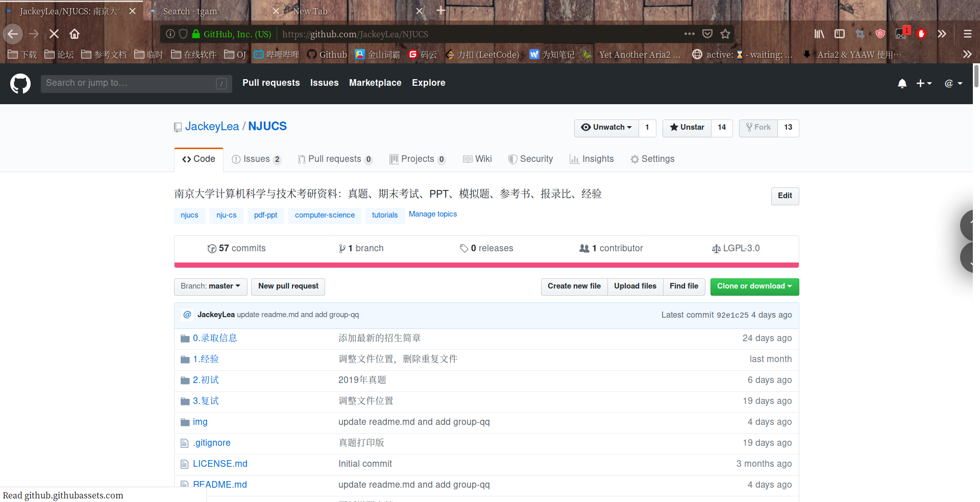
Task: Open the 在线软件 bookmark folder
Action: 193,54
